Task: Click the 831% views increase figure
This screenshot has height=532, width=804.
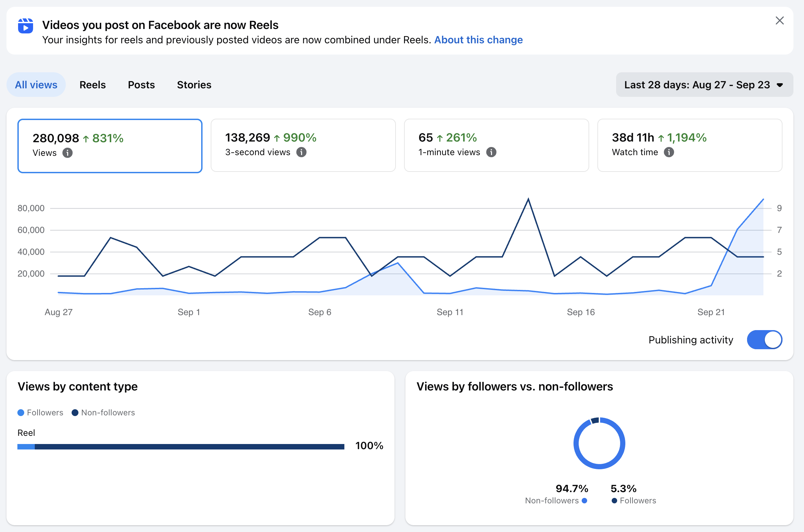Action: point(108,138)
